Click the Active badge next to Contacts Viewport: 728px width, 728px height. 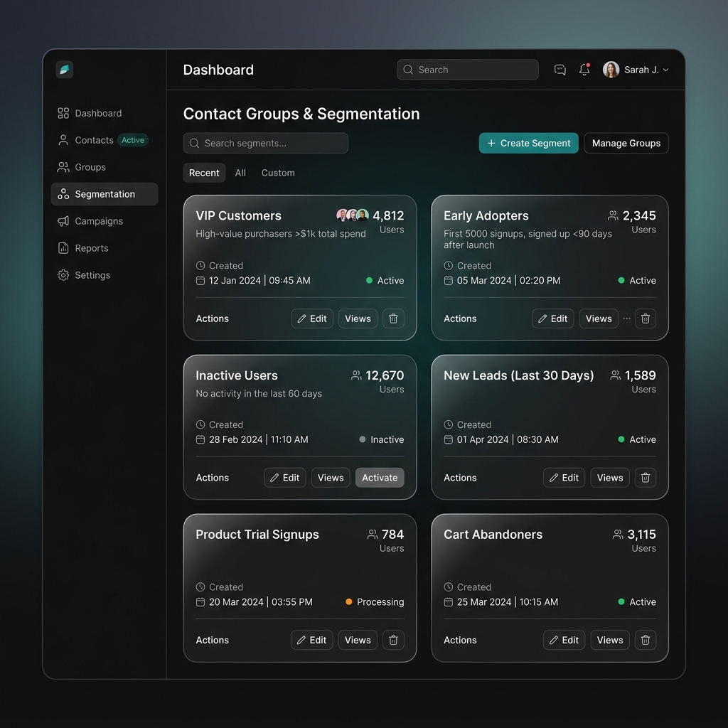coord(133,140)
